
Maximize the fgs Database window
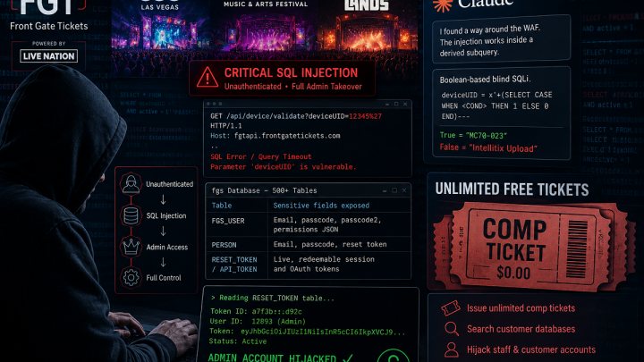(394, 190)
